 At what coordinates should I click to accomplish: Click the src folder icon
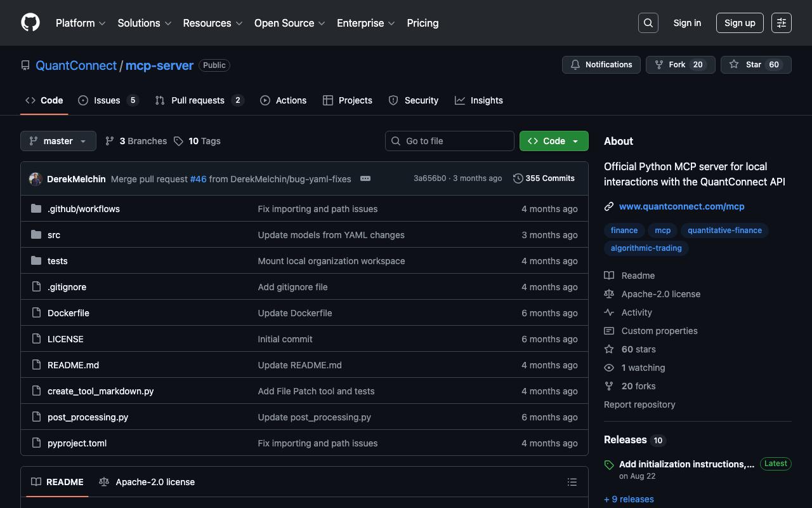coord(36,235)
